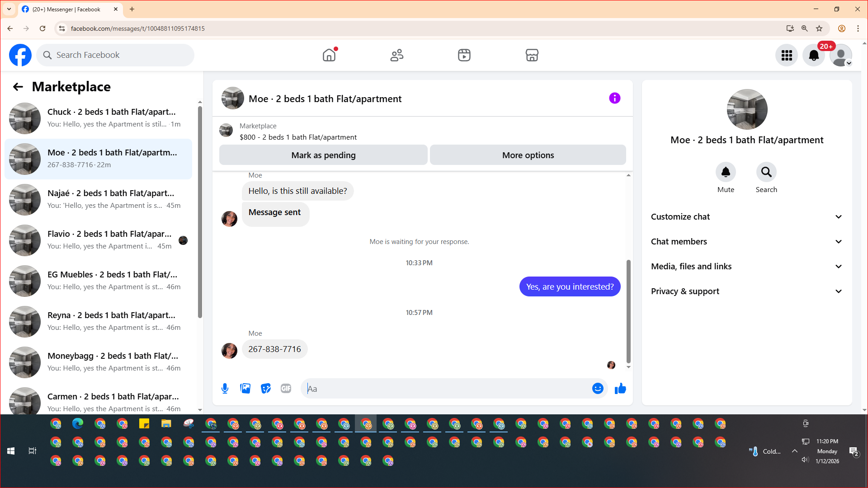
Task: Click the voice clip microphone icon
Action: pyautogui.click(x=225, y=389)
